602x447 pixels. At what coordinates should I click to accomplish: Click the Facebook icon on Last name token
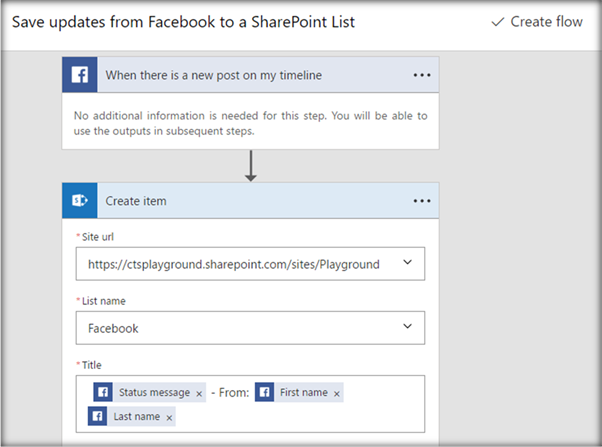pyautogui.click(x=97, y=416)
